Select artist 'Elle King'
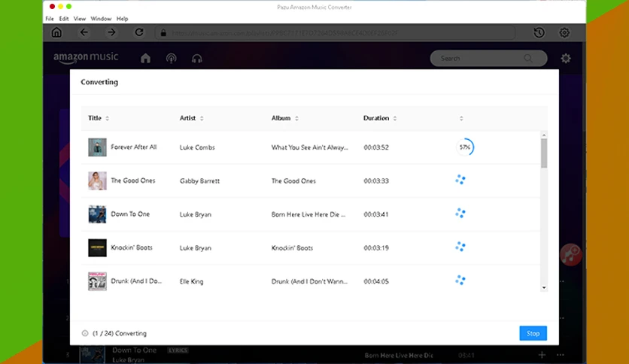 click(191, 281)
